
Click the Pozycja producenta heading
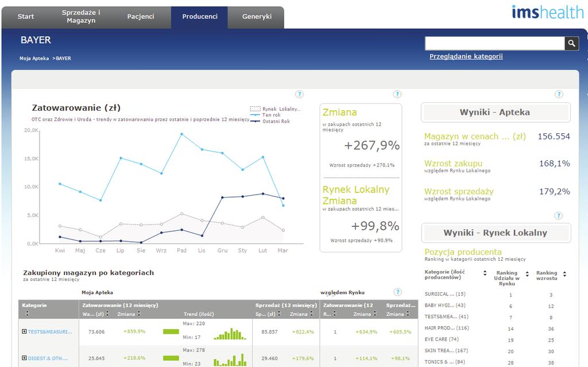463,252
